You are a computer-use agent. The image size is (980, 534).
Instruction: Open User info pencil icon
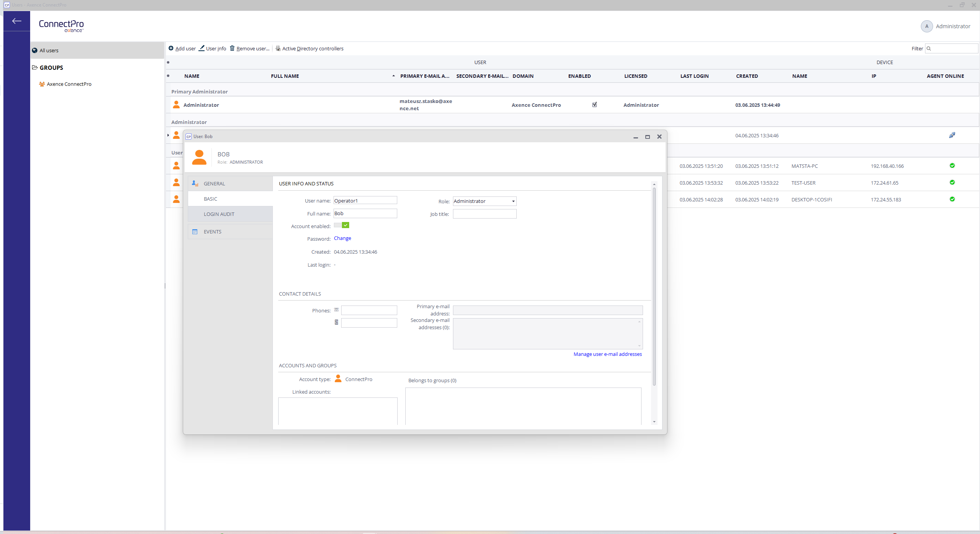[201, 48]
